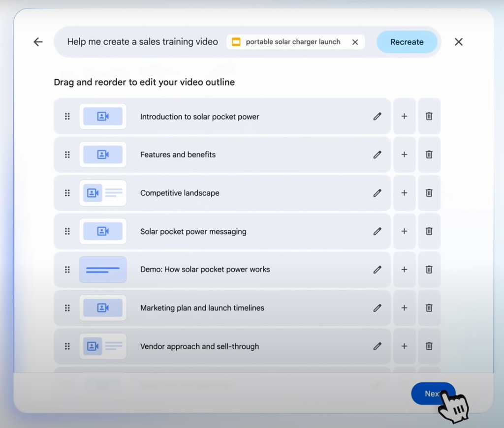Select the drag handle of 'Features and benefits'
This screenshot has width=504, height=428.
(67, 154)
